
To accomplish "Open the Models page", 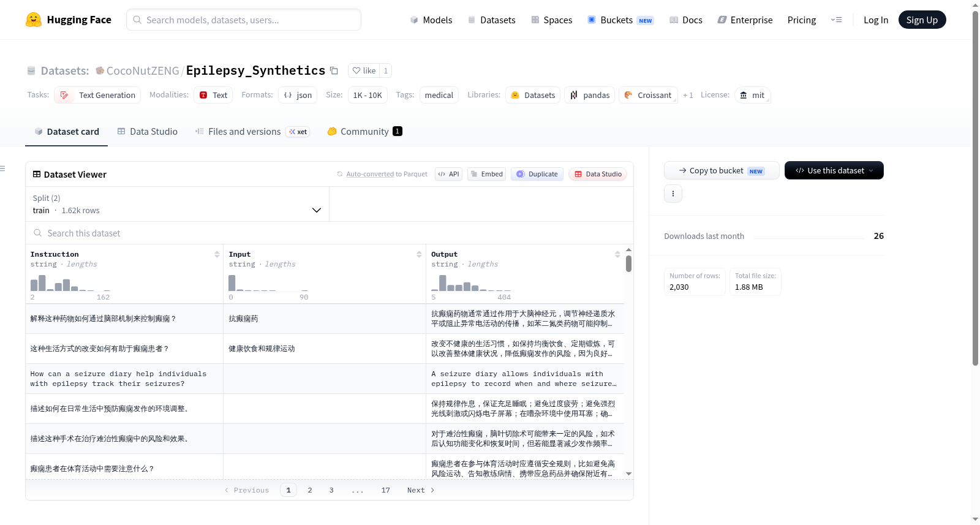I will coord(431,20).
